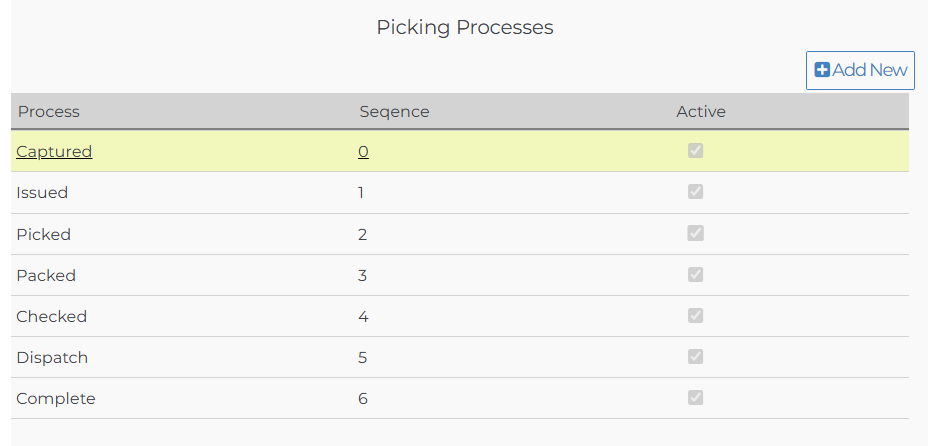Select the Packed process row
Image resolution: width=928 pixels, height=446 pixels.
coord(46,276)
